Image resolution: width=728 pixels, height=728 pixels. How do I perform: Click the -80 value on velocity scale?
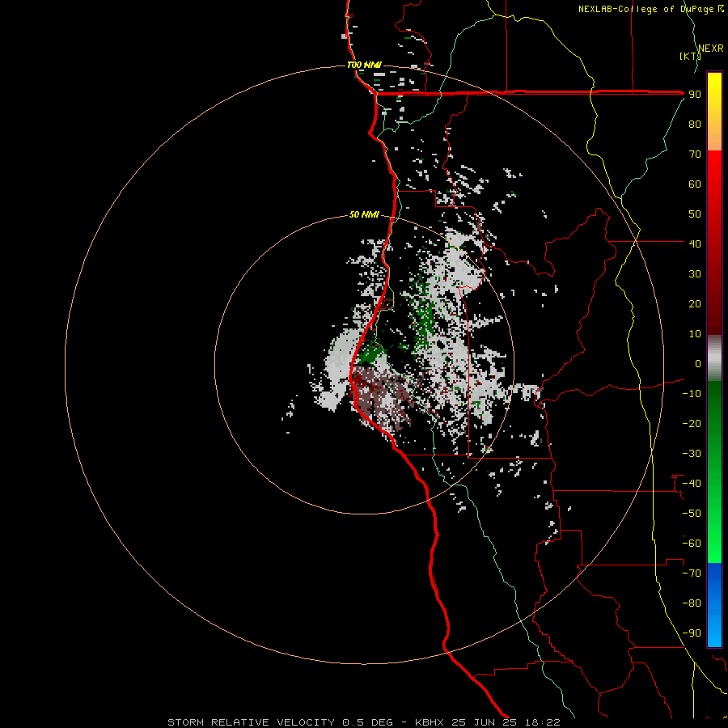tap(692, 603)
